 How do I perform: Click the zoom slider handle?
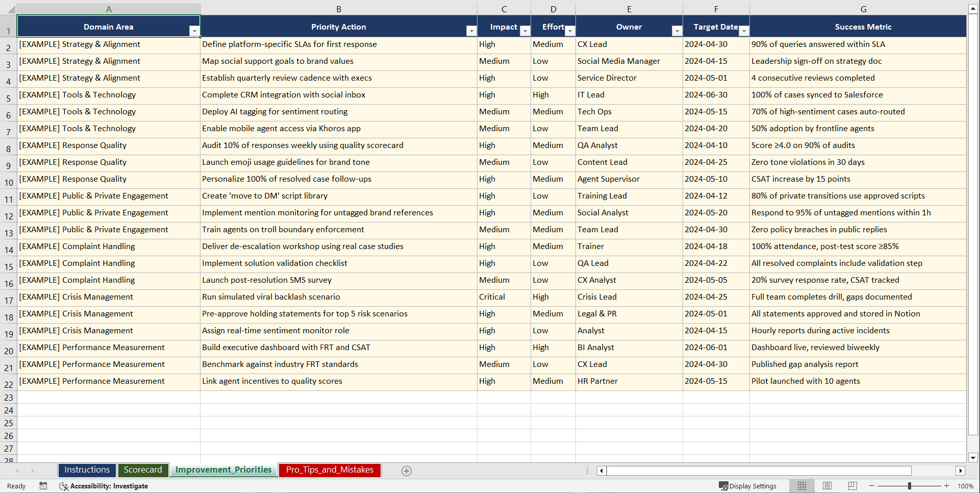coord(909,486)
